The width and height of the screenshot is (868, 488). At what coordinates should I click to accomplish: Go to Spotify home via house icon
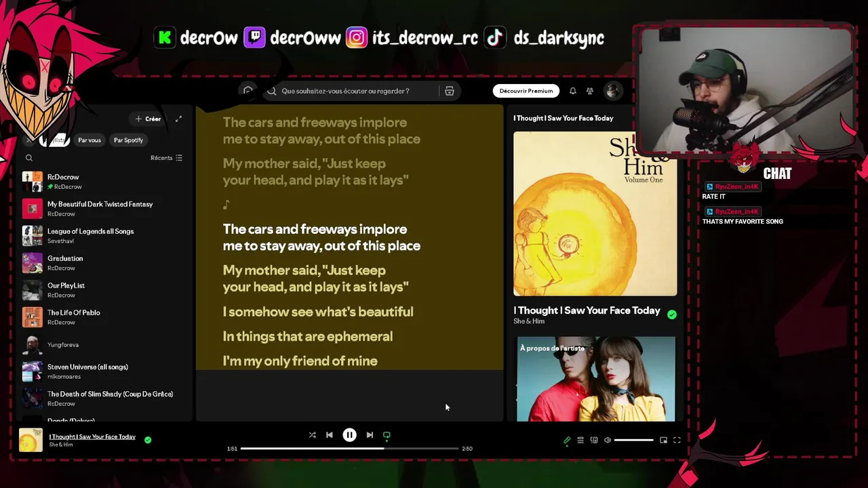pos(248,91)
